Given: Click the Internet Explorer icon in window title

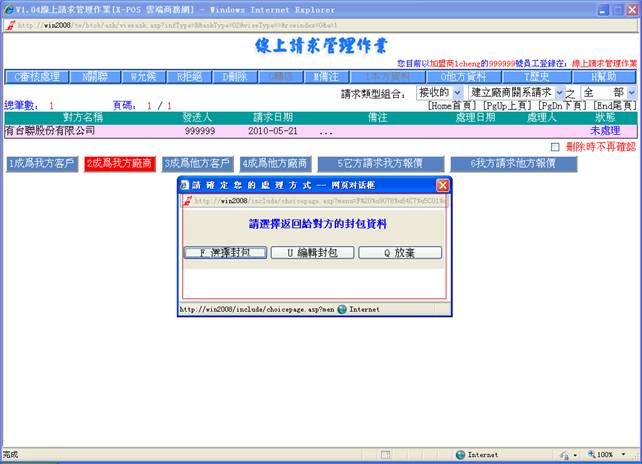Looking at the screenshot, I should (x=8, y=7).
